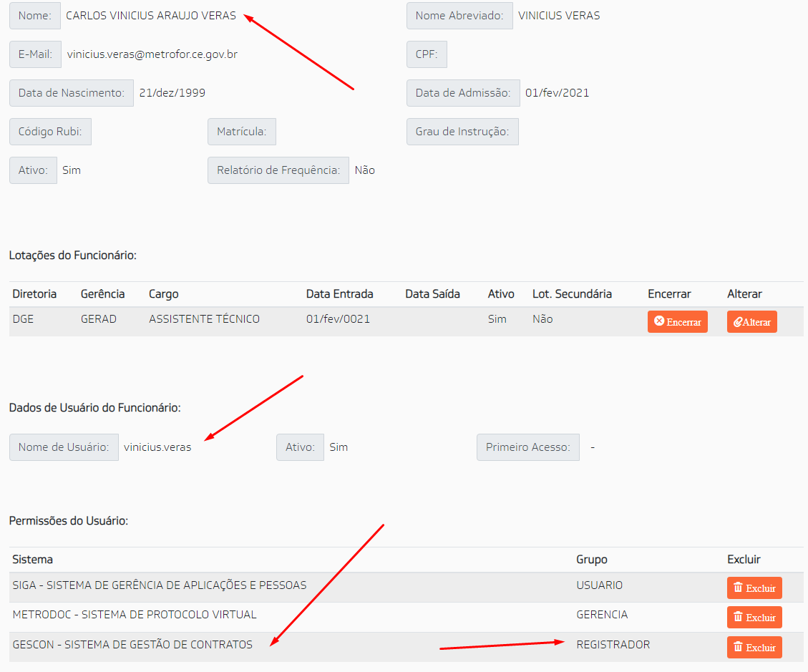Click METRODOC - SISTEMA DE PROTOCOLO VIRTUAL
The height and width of the screenshot is (672, 808).
[135, 614]
